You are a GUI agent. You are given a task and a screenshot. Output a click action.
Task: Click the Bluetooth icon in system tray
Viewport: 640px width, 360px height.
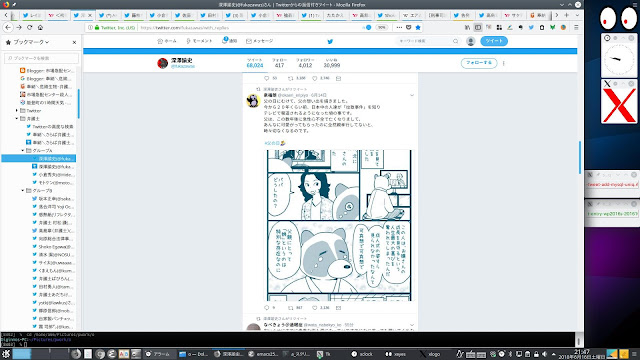click(510, 354)
